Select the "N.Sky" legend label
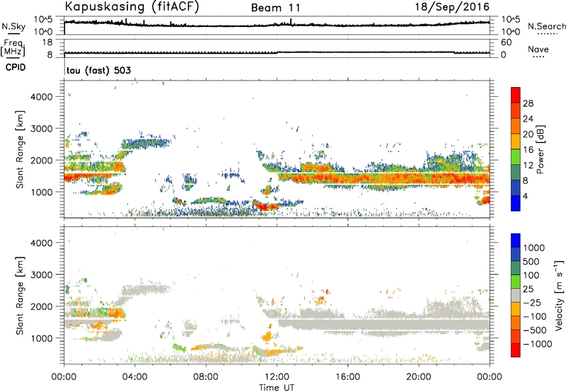 pos(13,26)
